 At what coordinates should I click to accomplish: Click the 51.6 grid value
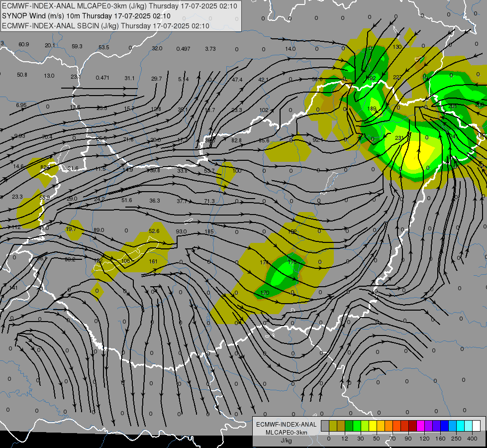pyautogui.click(x=127, y=200)
